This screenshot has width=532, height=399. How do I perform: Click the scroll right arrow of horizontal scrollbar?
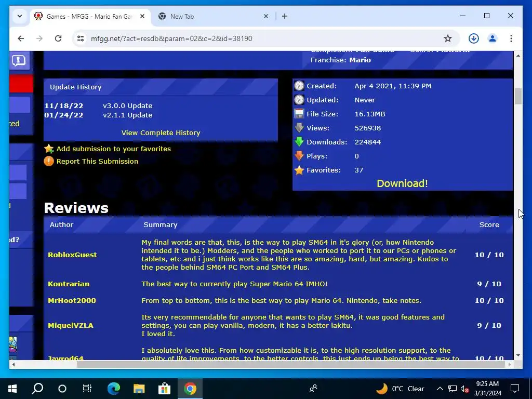point(509,364)
